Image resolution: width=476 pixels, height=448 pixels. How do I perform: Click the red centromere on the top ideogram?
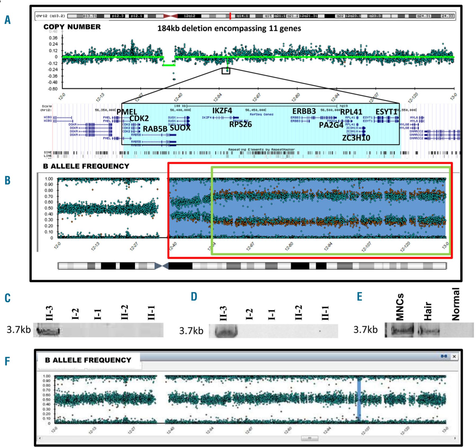tap(171, 16)
